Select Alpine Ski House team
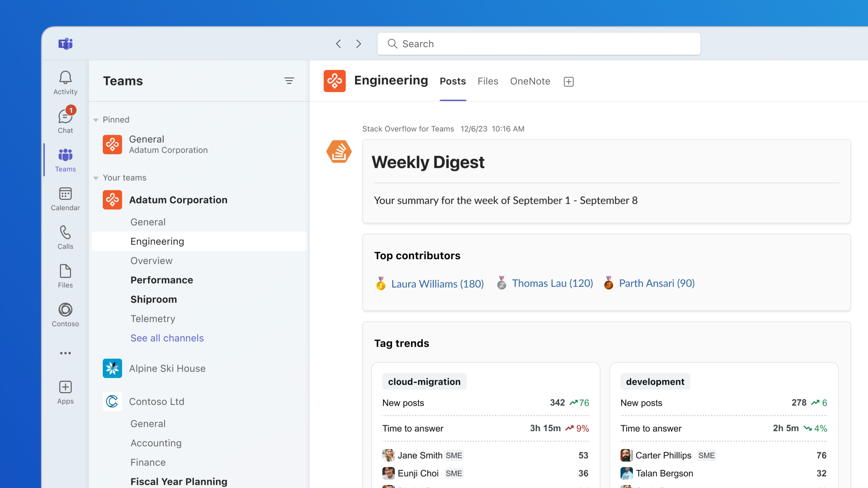The width and height of the screenshot is (868, 488). pos(167,368)
